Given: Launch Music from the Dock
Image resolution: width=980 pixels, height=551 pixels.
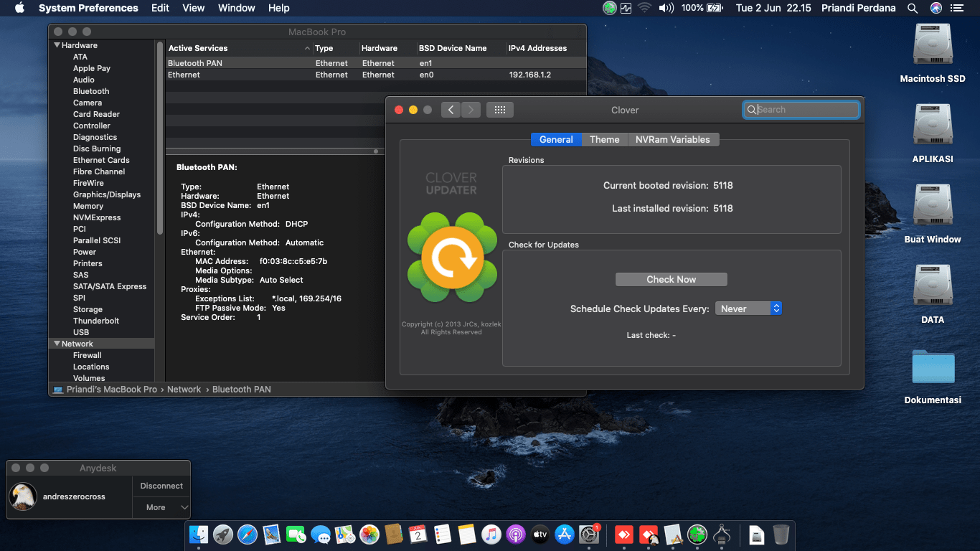Looking at the screenshot, I should click(x=491, y=534).
